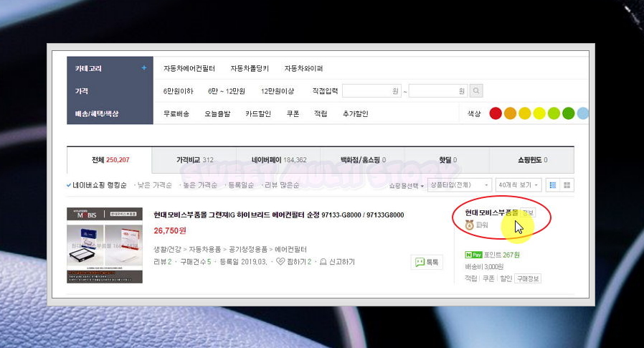The height and width of the screenshot is (348, 644).
Task: Open the 상품타입(전체) dropdown
Action: click(459, 185)
